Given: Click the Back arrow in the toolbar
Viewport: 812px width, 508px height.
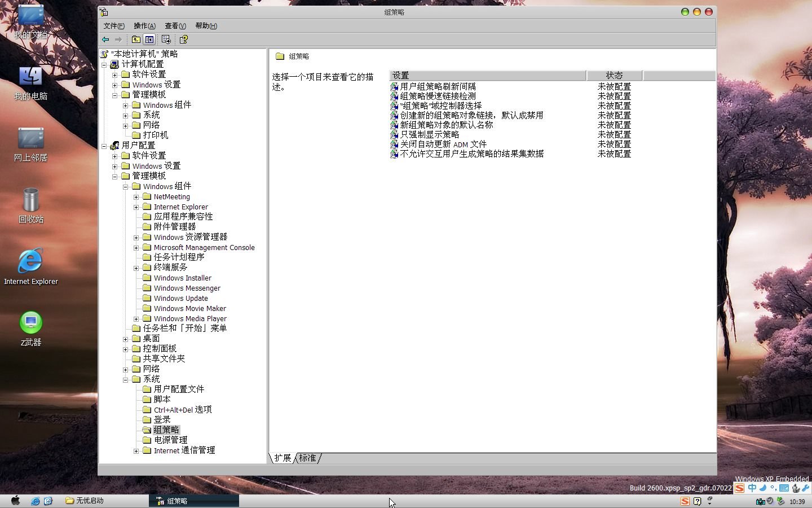Looking at the screenshot, I should [x=105, y=40].
